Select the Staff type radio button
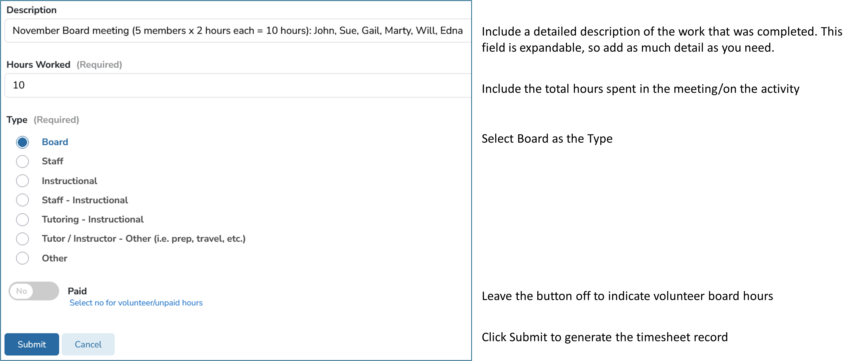Screen dimensions: 868x361 coord(22,161)
